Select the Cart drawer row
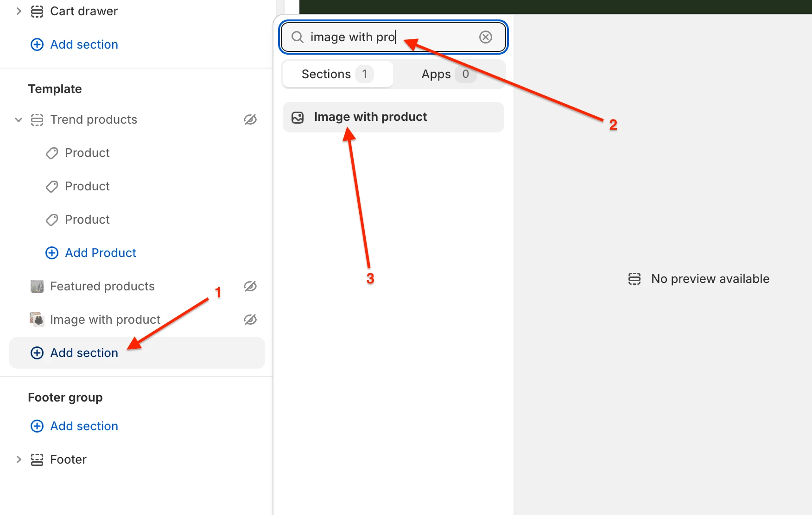The height and width of the screenshot is (515, 812). tap(137, 11)
